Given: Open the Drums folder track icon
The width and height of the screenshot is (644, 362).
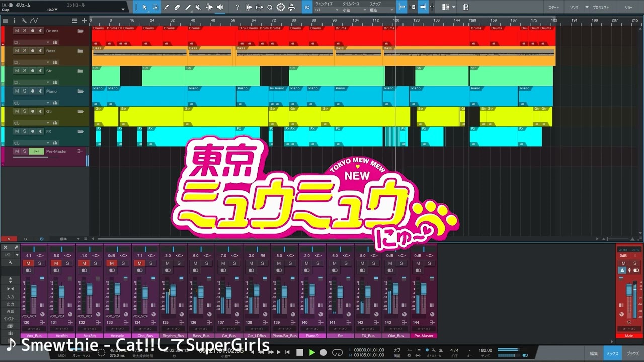Looking at the screenshot, I should coord(80,31).
